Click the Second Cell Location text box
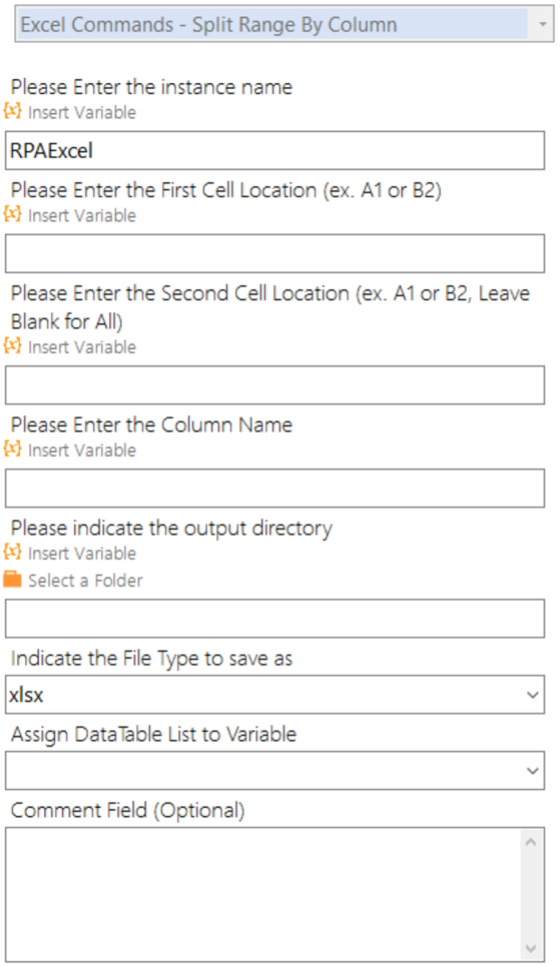560x967 pixels. [275, 385]
